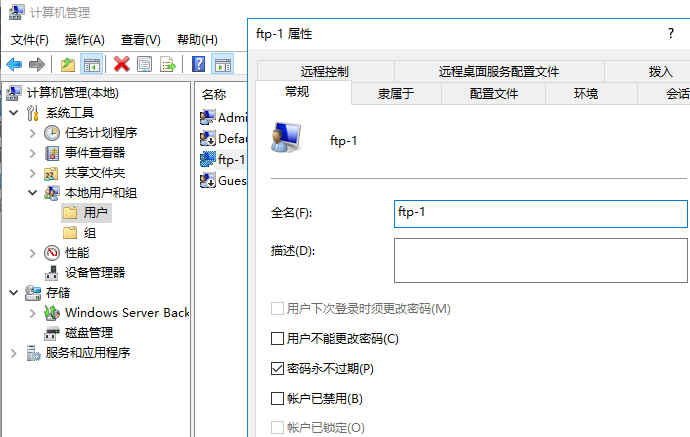The image size is (690, 437).
Task: Uncheck 密码永不过期(P) checkbox
Action: [277, 368]
